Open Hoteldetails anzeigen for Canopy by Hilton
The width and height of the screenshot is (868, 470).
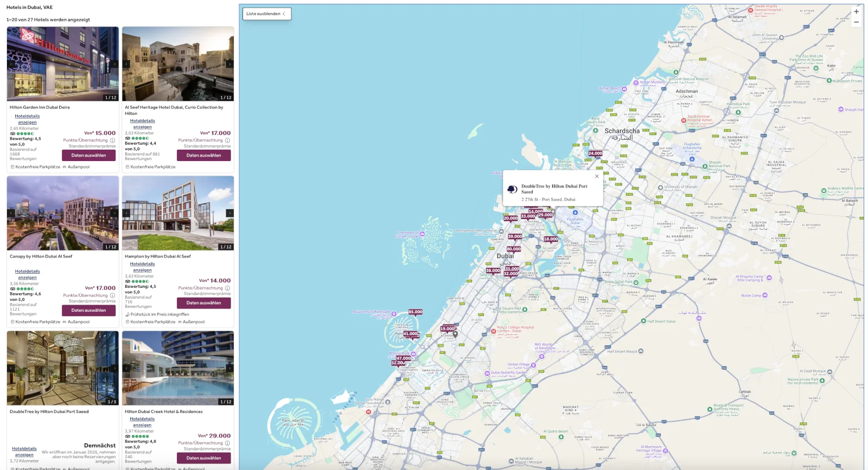tap(27, 274)
